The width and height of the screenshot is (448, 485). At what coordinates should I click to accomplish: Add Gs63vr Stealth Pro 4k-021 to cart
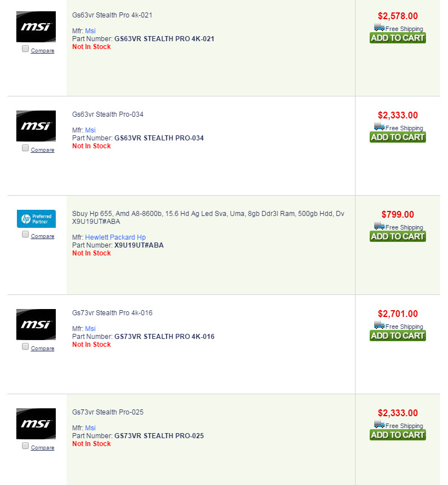coord(397,38)
